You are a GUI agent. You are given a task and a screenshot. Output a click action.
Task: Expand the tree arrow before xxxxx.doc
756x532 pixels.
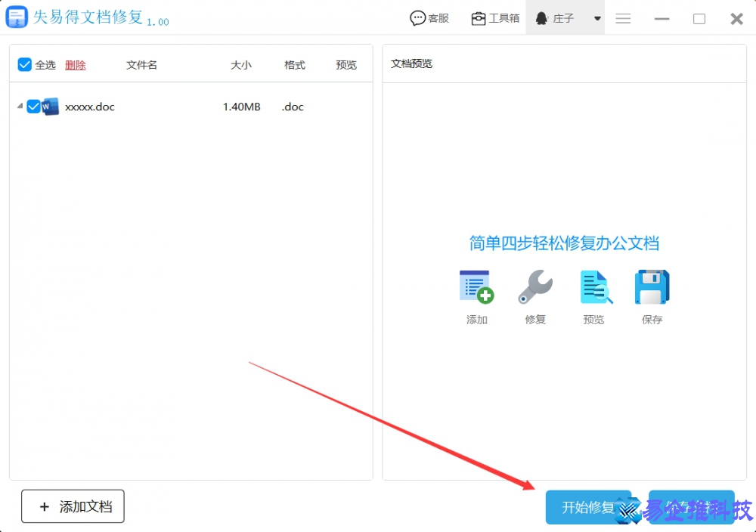click(20, 107)
